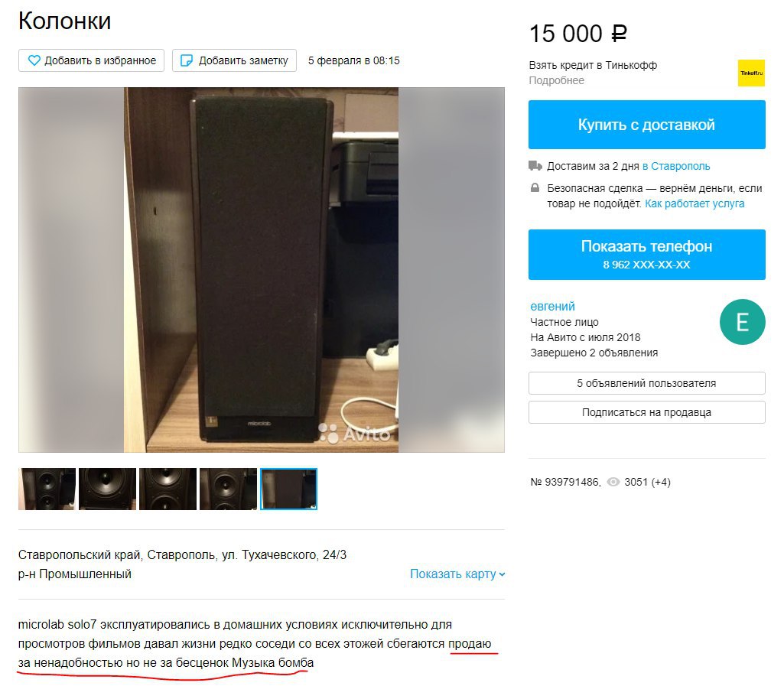Select the third speaker thumbnail

(168, 489)
